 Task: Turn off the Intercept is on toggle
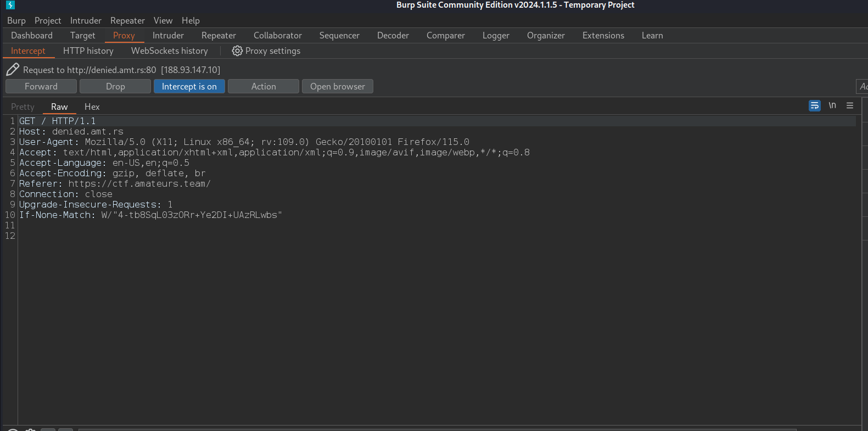pyautogui.click(x=189, y=86)
